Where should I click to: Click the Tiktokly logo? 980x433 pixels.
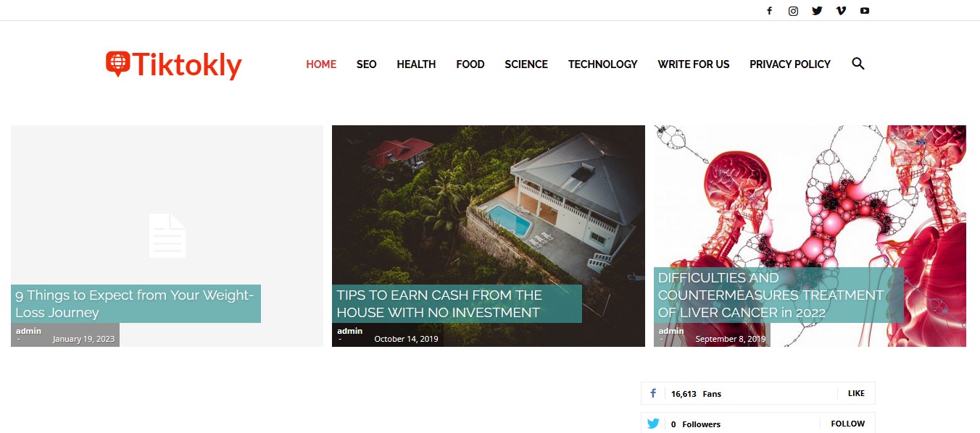click(174, 64)
